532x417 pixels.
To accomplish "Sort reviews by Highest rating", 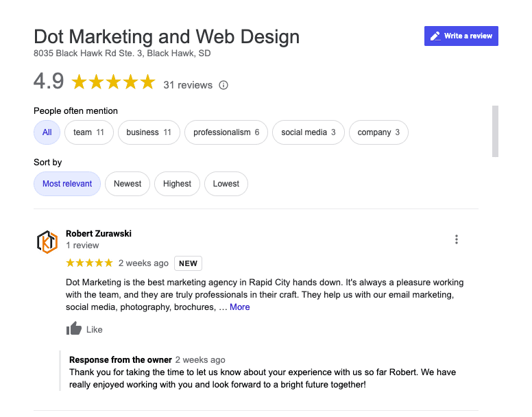I will (177, 184).
